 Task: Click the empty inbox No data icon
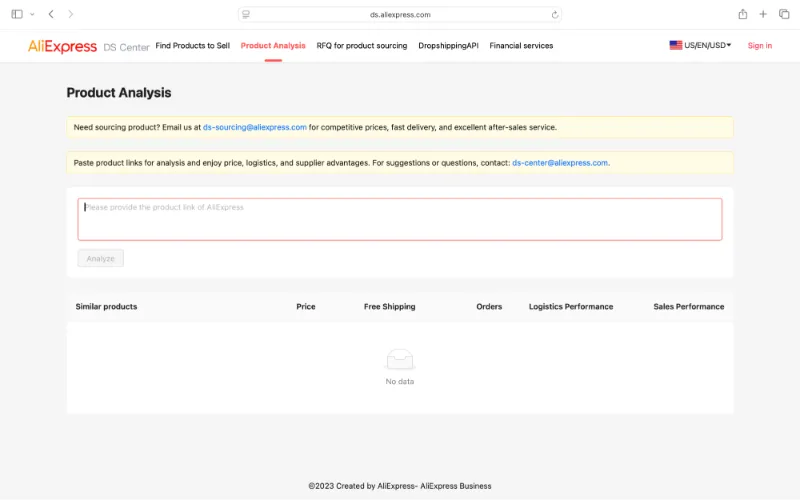pos(399,359)
